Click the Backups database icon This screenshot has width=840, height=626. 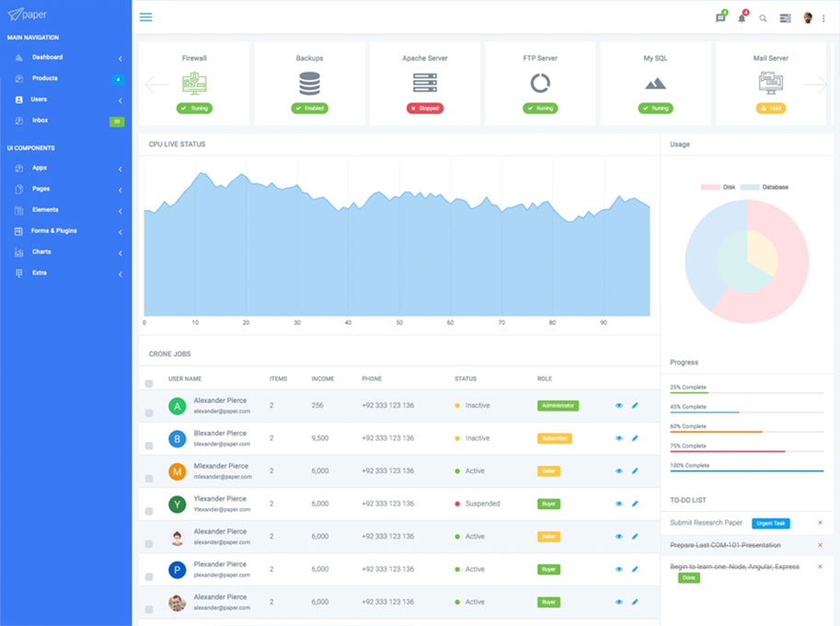pyautogui.click(x=309, y=84)
